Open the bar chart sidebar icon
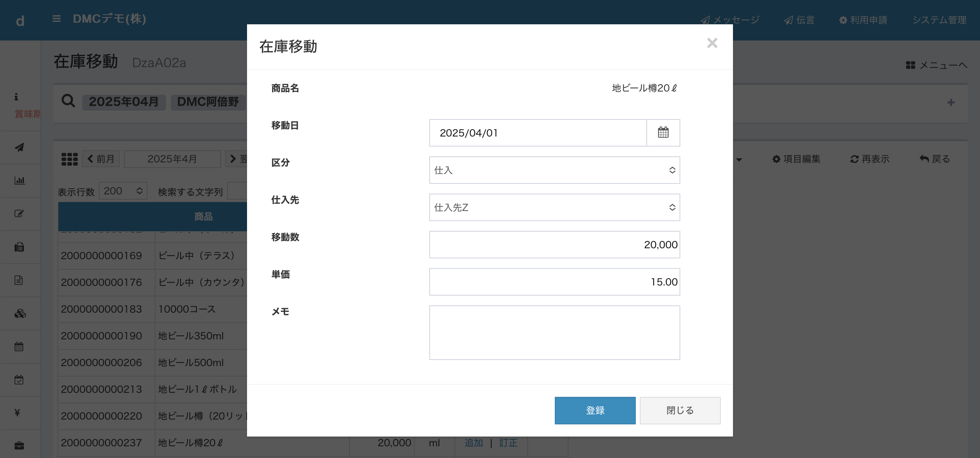 click(x=19, y=181)
